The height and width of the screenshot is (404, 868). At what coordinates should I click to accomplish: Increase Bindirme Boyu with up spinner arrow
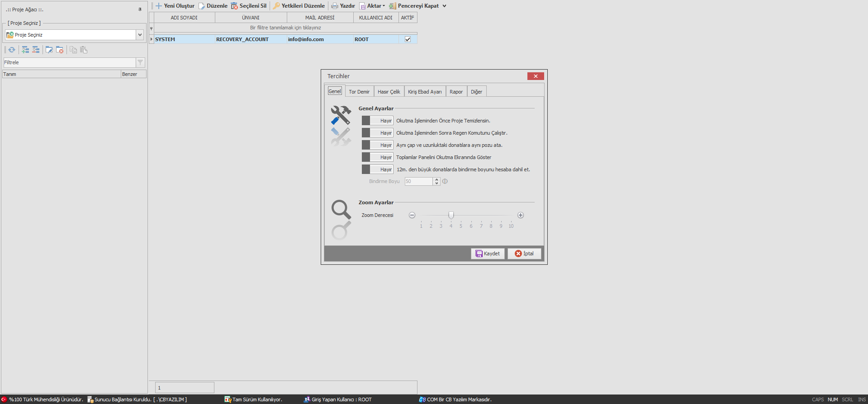436,179
